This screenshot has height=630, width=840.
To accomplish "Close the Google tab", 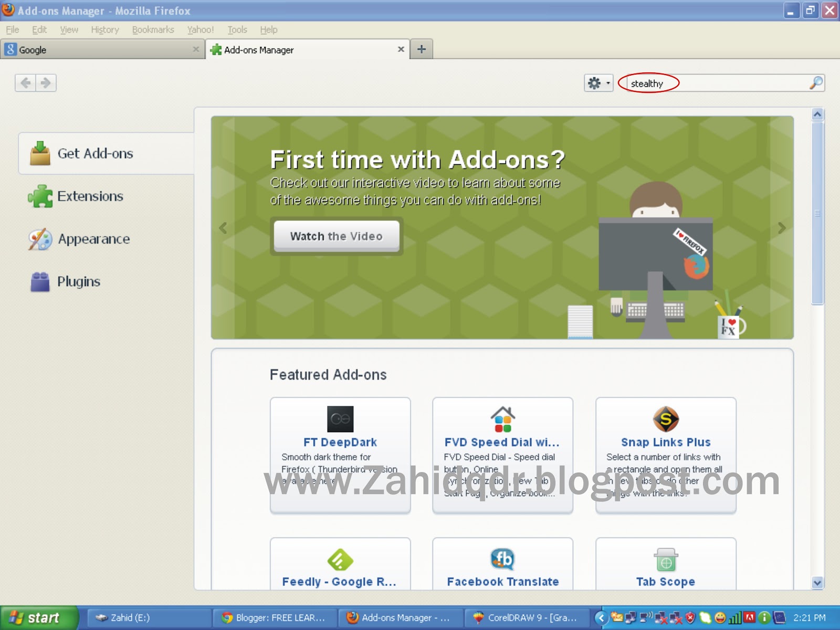I will [196, 49].
